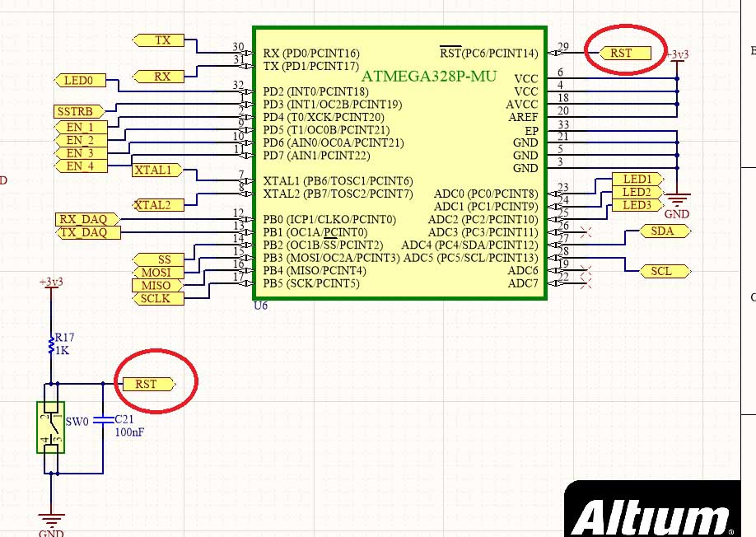Click the GND symbol below the switch
756x537 pixels.
pyautogui.click(x=51, y=521)
